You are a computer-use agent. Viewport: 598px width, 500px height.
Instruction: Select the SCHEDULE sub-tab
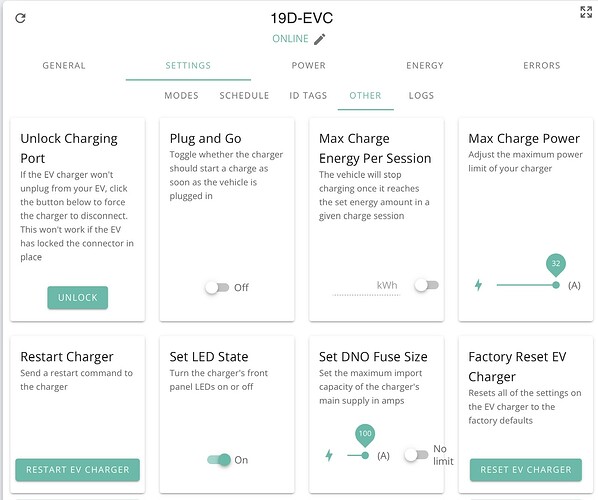244,95
